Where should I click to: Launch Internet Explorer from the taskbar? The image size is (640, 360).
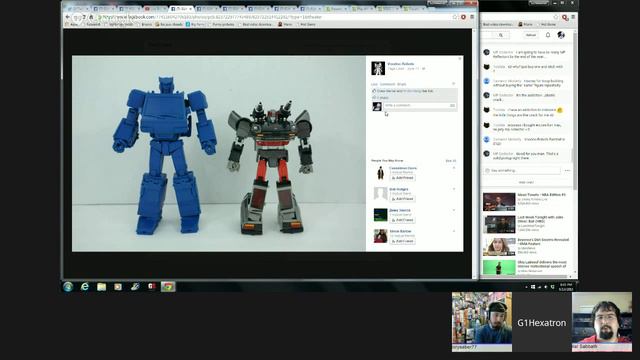coord(84,287)
